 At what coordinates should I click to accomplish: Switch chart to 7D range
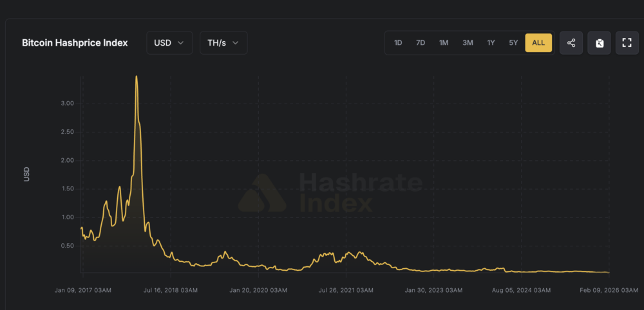[x=421, y=43]
